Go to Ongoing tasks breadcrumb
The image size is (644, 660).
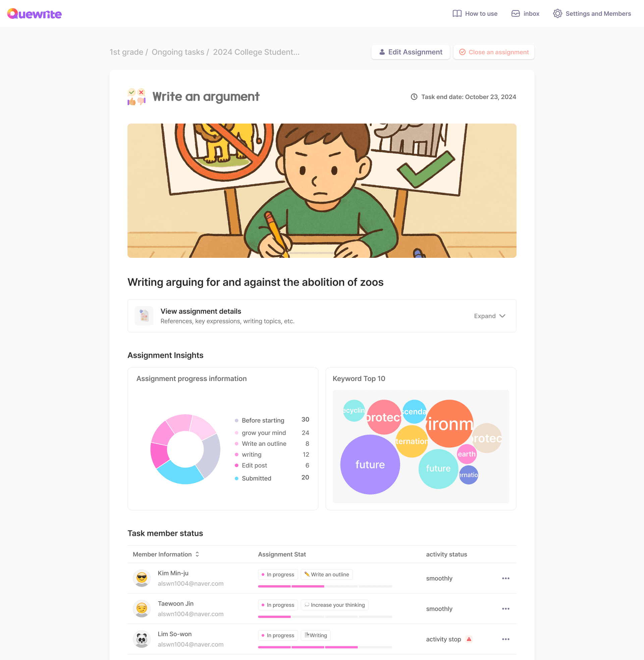tap(178, 52)
